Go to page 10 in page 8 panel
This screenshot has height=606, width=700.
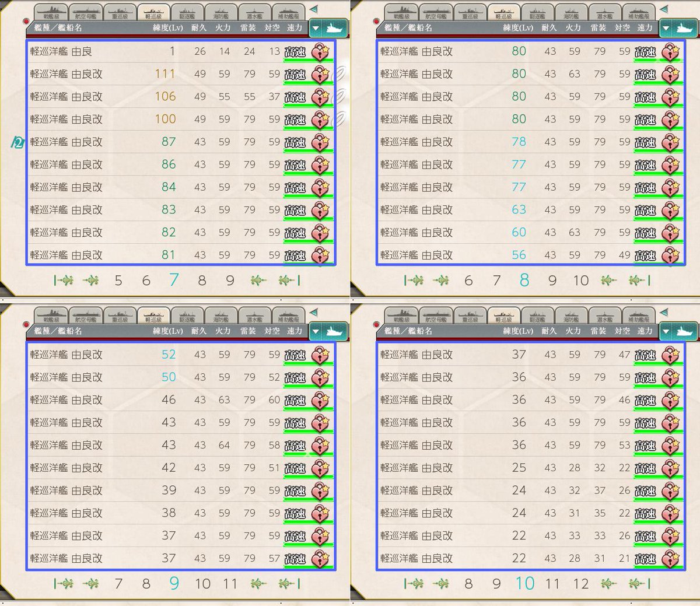coord(581,281)
